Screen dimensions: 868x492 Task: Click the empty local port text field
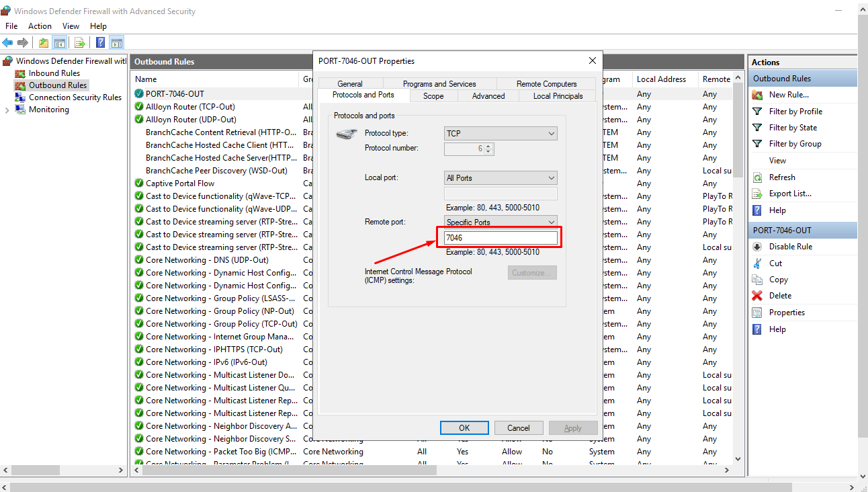[501, 194]
